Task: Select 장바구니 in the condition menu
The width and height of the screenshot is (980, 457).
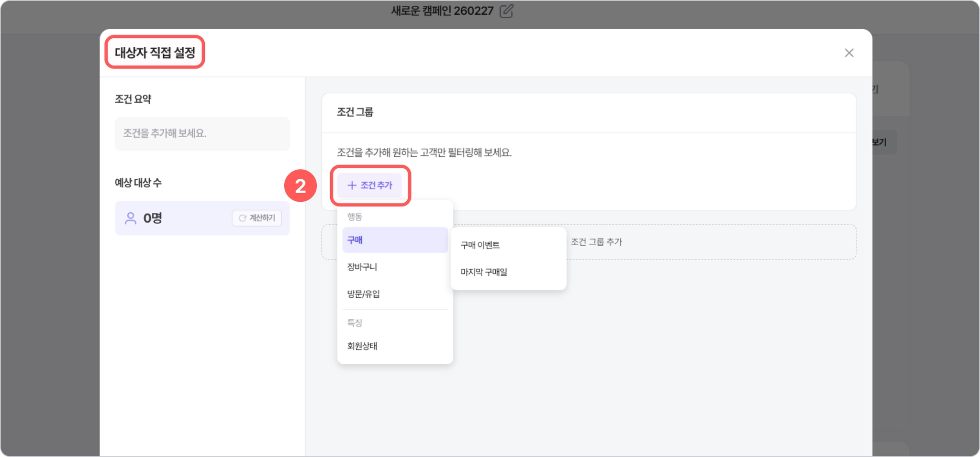Action: 395,267
